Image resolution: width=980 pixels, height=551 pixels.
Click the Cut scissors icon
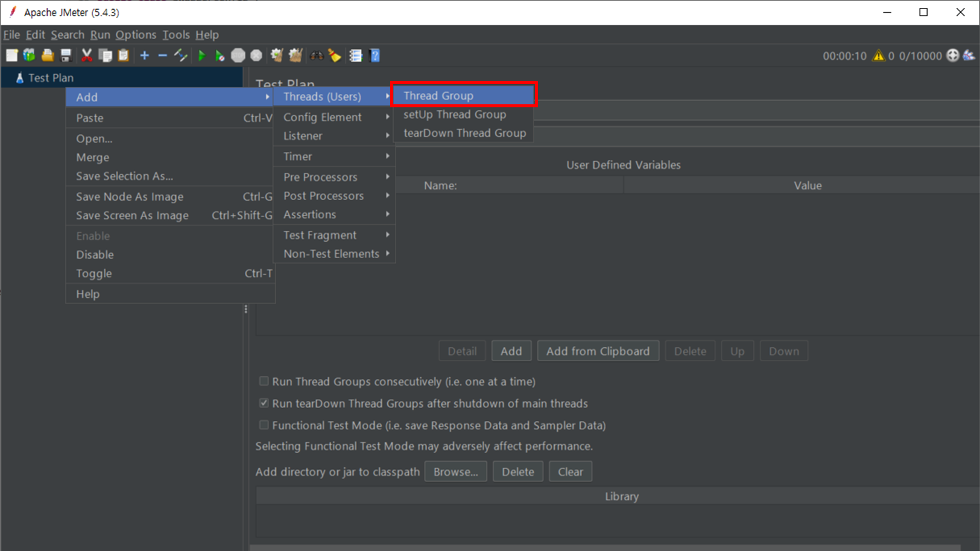click(87, 55)
